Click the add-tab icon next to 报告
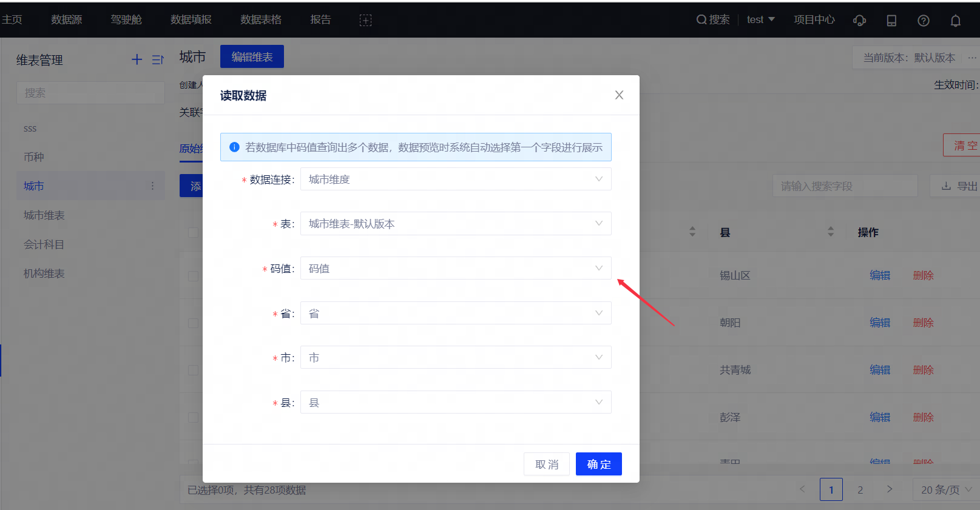This screenshot has width=980, height=510. click(x=365, y=20)
